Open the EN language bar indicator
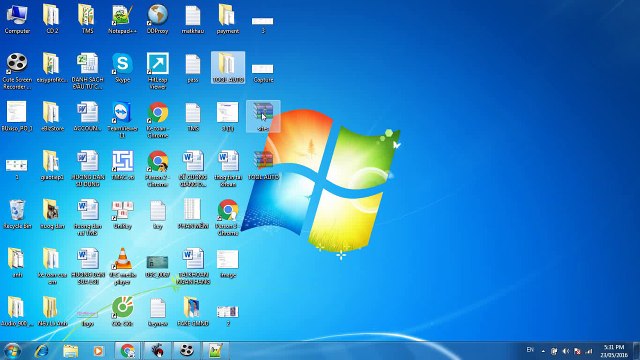Screen dimensions: 640x360 [530, 350]
